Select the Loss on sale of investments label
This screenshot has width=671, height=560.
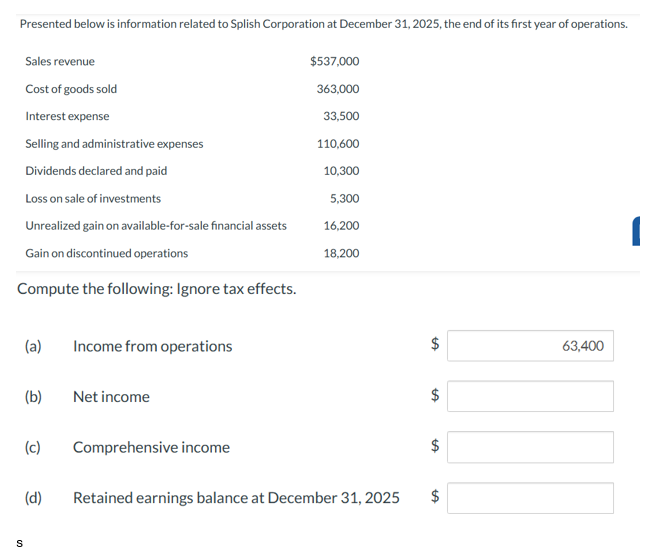[x=93, y=199]
